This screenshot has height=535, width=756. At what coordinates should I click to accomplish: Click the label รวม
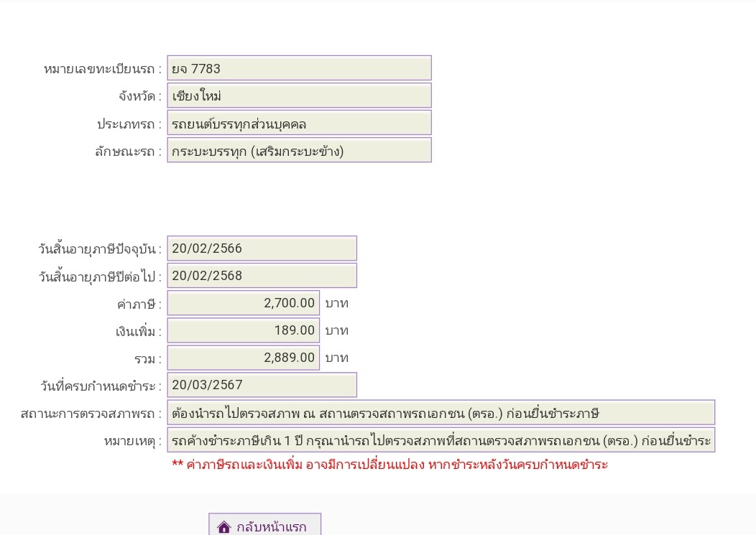[147, 359]
